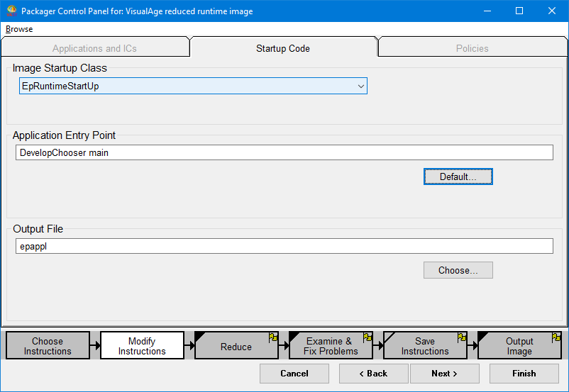The height and width of the screenshot is (392, 569).
Task: Select the Choose Instructions step
Action: click(48, 346)
